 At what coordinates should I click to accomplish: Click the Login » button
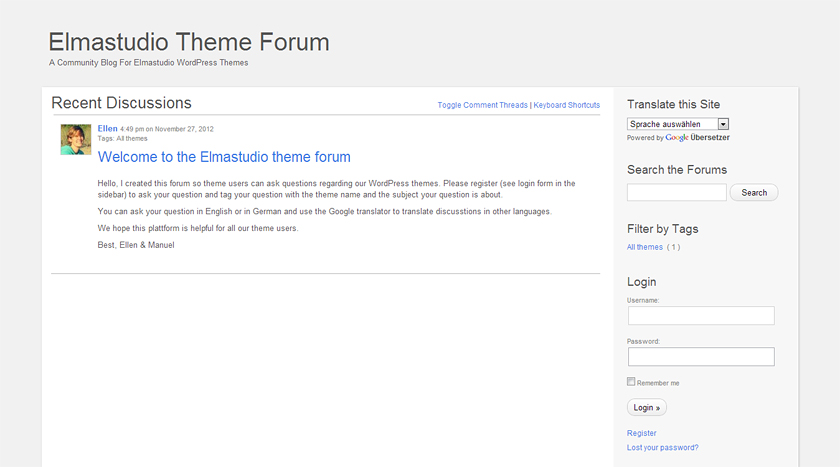pos(647,408)
